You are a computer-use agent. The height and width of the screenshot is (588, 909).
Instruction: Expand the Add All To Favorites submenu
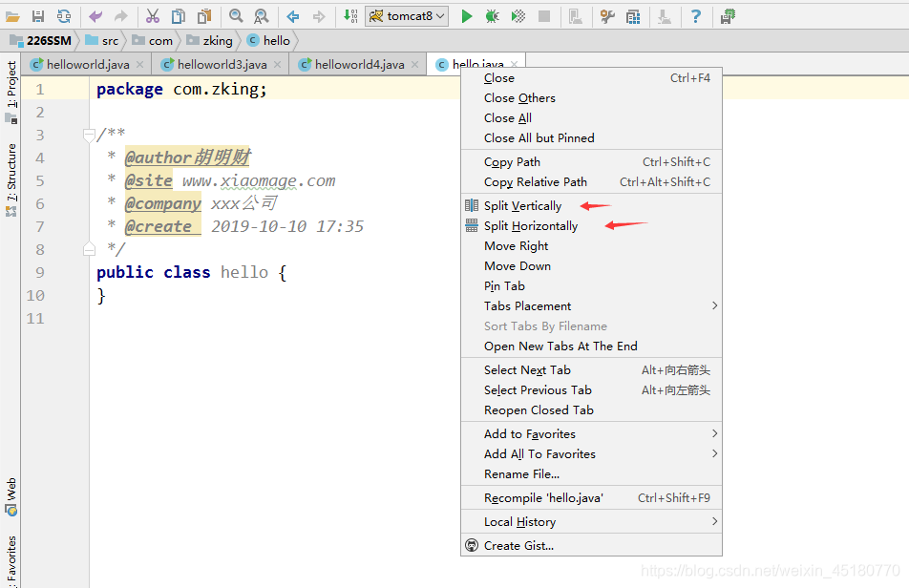[x=591, y=454]
